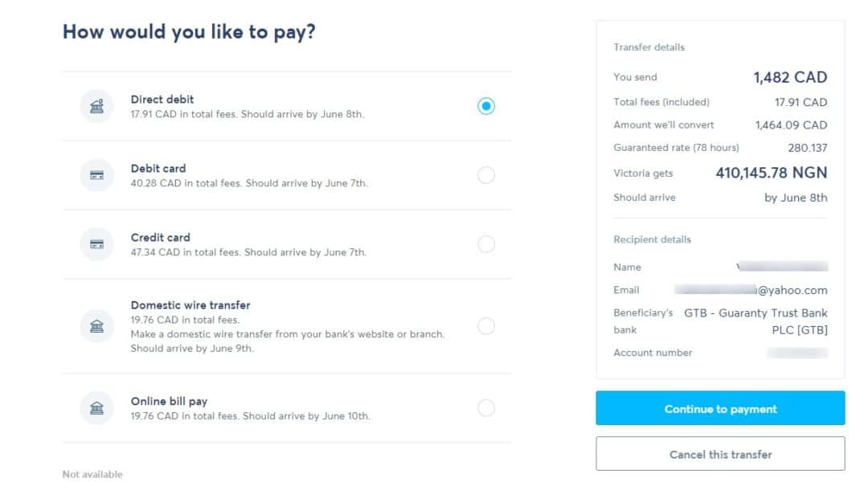Viewport: 868px width, 482px height.
Task: Click the 1,482 CAD send amount
Action: click(x=790, y=77)
